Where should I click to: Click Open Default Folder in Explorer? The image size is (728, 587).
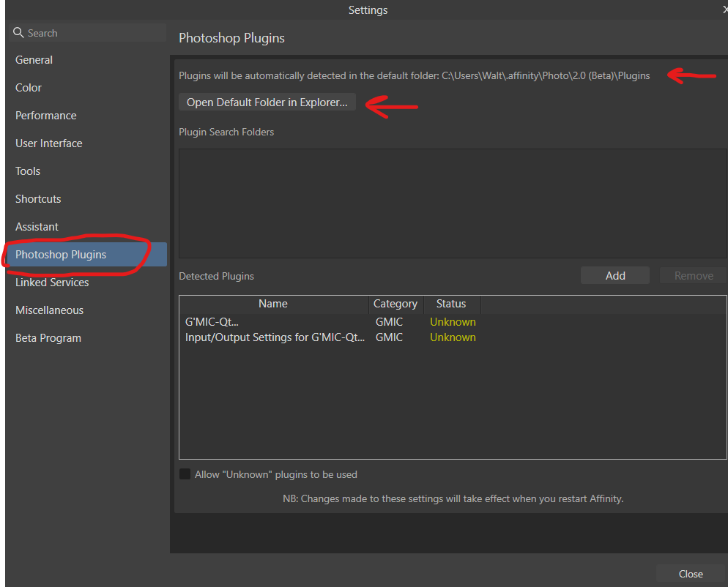pos(267,102)
